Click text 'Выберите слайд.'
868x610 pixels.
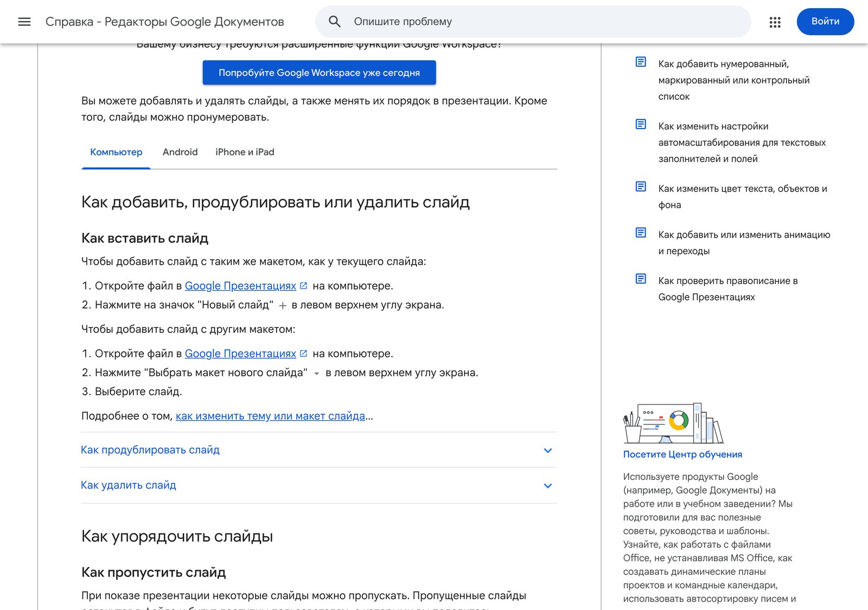(138, 391)
